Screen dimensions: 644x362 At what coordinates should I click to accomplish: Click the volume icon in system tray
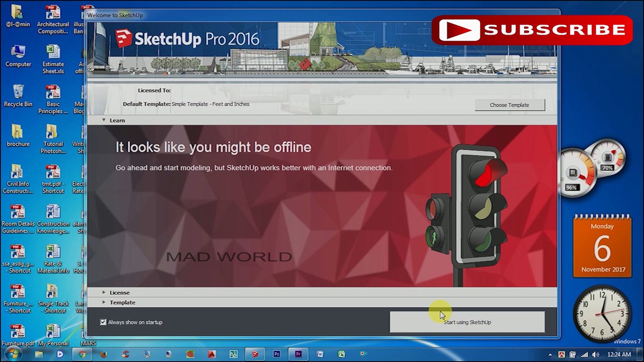point(595,354)
